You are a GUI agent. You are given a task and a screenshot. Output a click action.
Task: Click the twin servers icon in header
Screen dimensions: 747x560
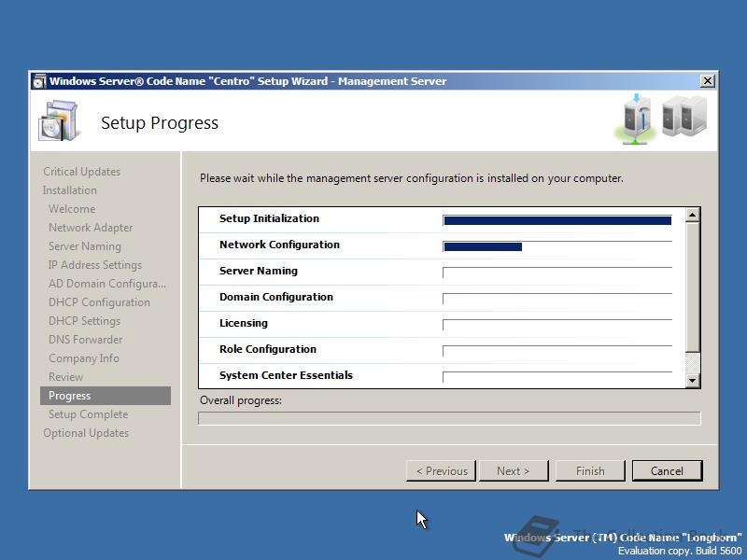(684, 116)
